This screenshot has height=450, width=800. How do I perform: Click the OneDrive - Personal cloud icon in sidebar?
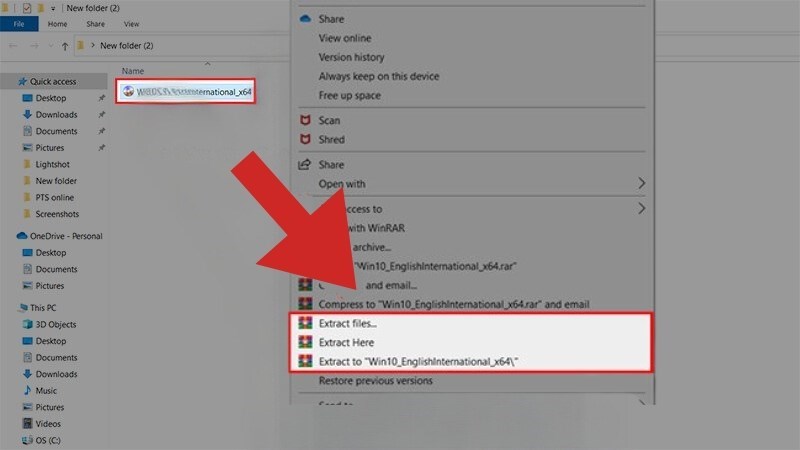[22, 236]
